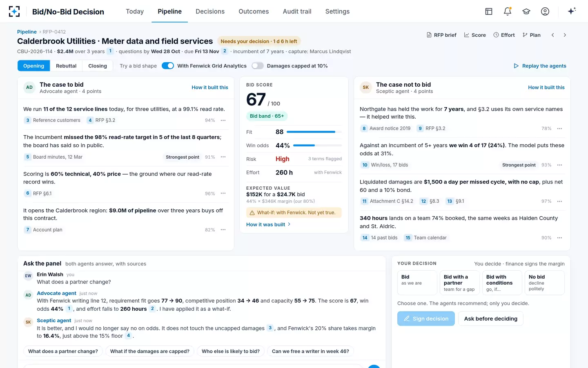Open options for Team calendar point
The width and height of the screenshot is (588, 368).
[x=560, y=238]
